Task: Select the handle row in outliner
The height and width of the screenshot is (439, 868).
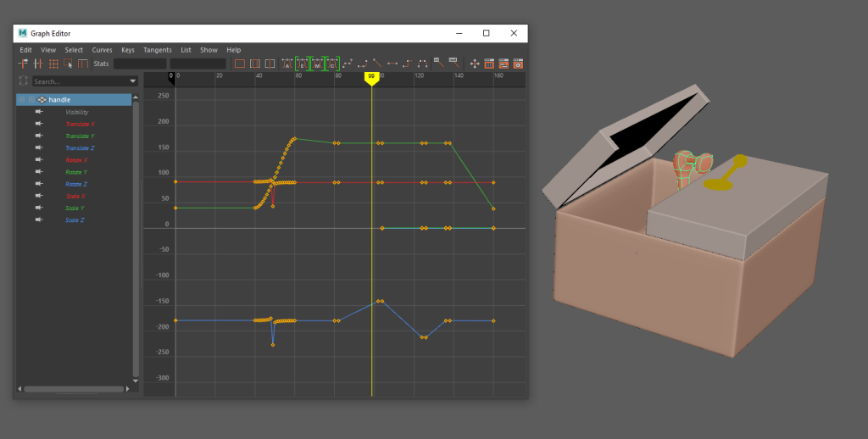Action: (x=75, y=100)
